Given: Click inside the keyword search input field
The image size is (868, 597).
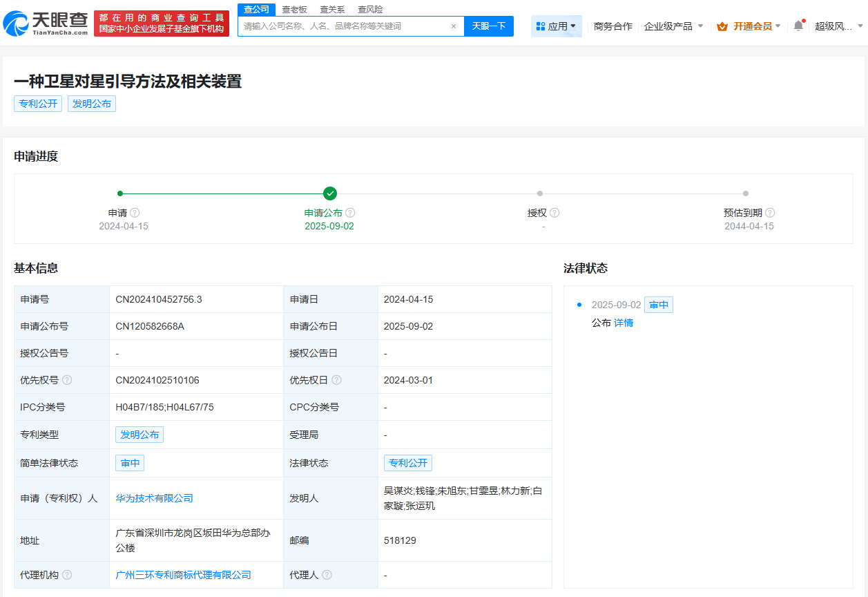Looking at the screenshot, I should (338, 26).
